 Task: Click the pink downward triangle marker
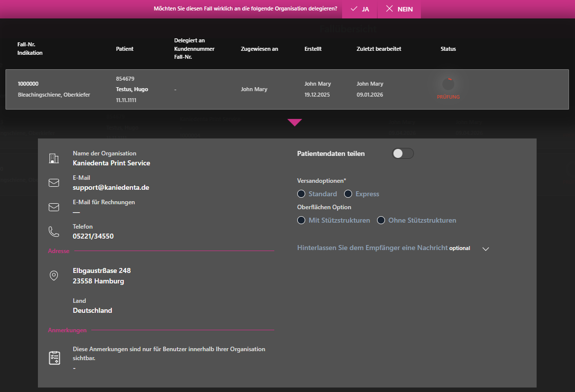pos(295,123)
